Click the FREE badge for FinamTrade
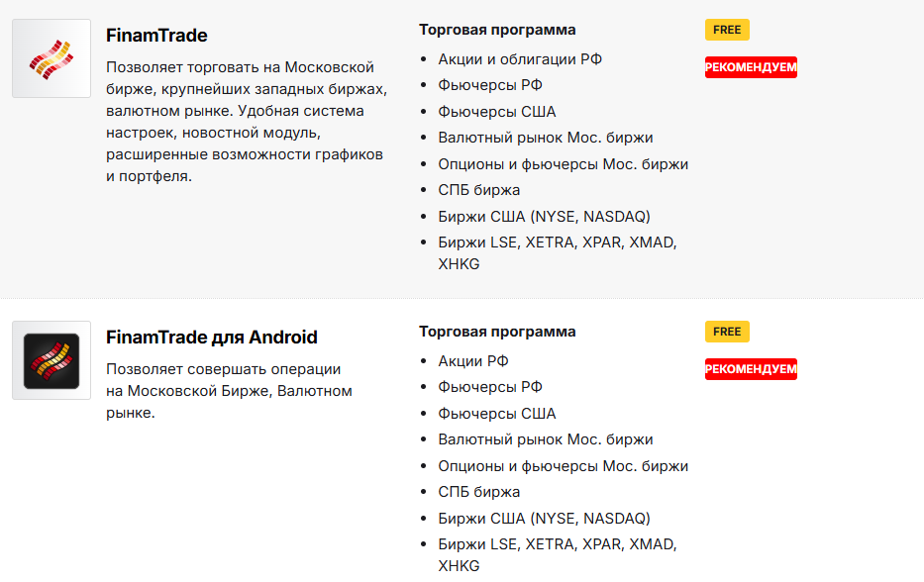 coord(727,30)
